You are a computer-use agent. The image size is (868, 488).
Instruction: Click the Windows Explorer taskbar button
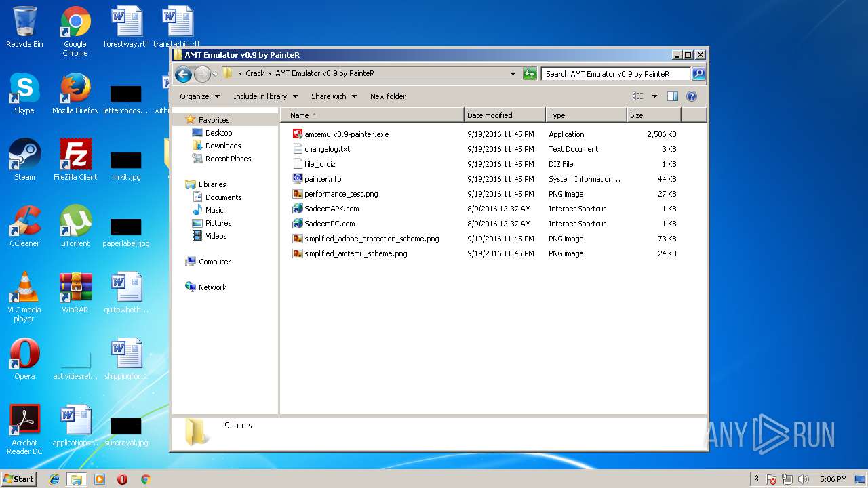(x=76, y=479)
